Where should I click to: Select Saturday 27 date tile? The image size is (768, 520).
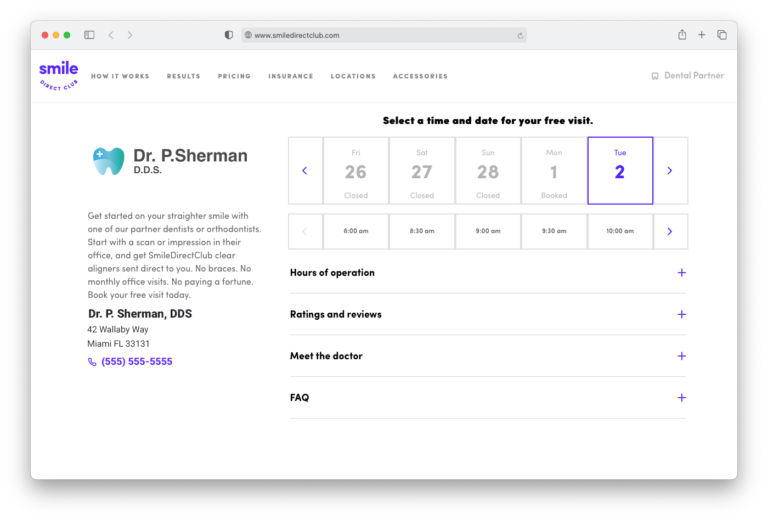tap(422, 170)
